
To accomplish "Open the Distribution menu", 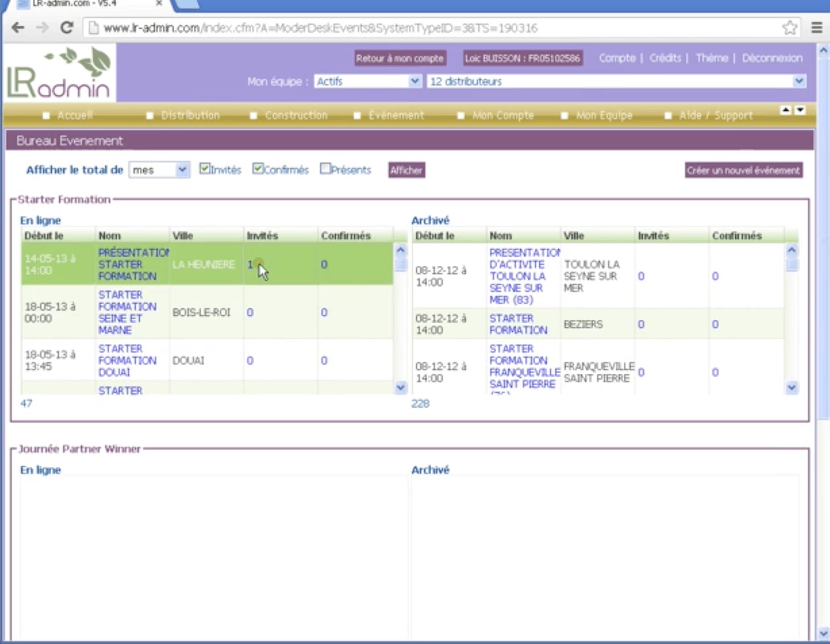I will 190,116.
